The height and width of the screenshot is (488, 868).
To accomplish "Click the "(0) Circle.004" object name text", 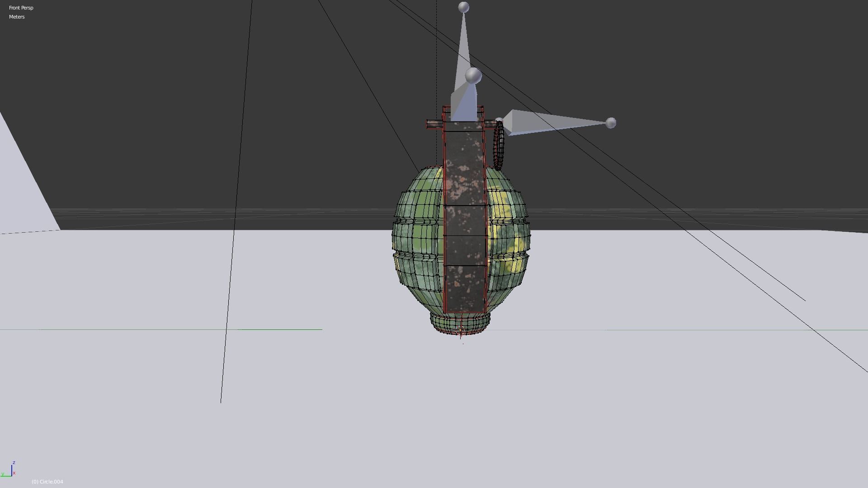I will pos(47,482).
